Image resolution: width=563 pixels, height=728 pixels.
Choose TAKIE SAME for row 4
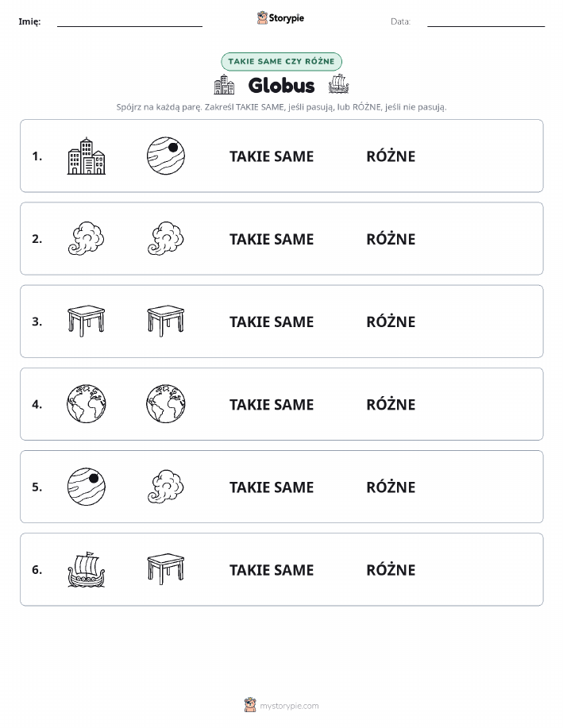272,404
